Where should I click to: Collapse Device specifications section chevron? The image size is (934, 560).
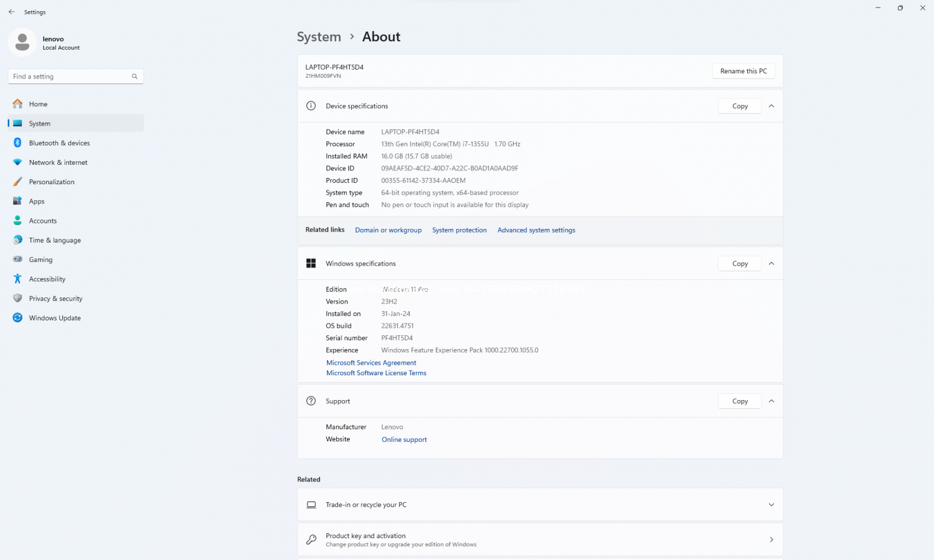[771, 106]
